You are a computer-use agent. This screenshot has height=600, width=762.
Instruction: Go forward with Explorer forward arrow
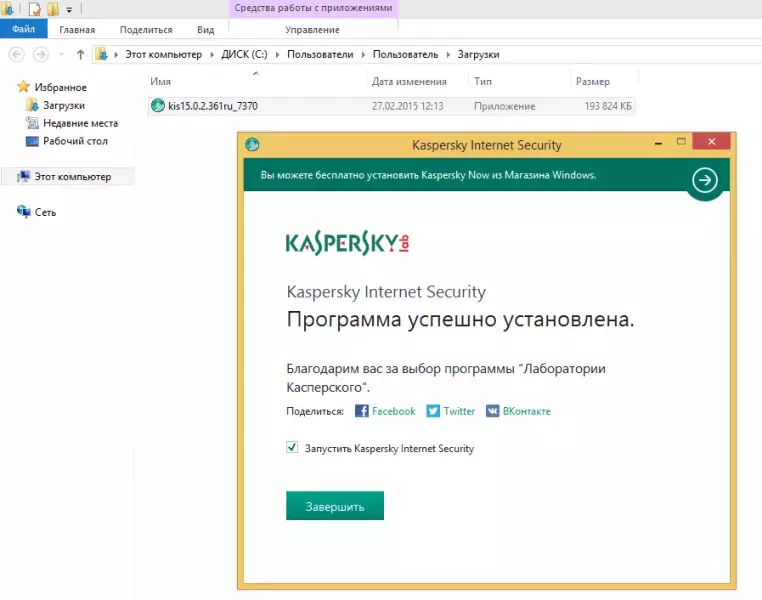click(x=41, y=54)
